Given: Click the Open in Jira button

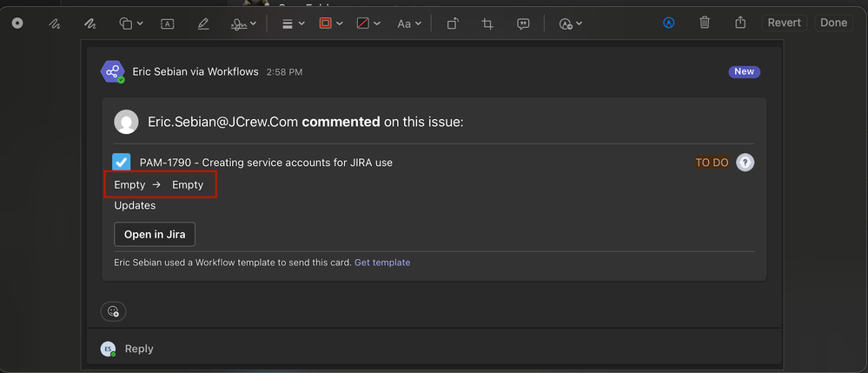Looking at the screenshot, I should [x=155, y=235].
